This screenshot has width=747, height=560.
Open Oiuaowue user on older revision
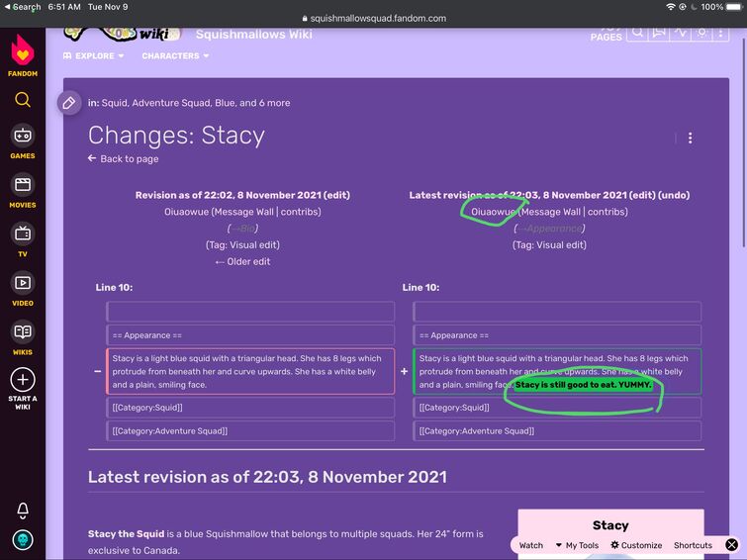point(186,212)
